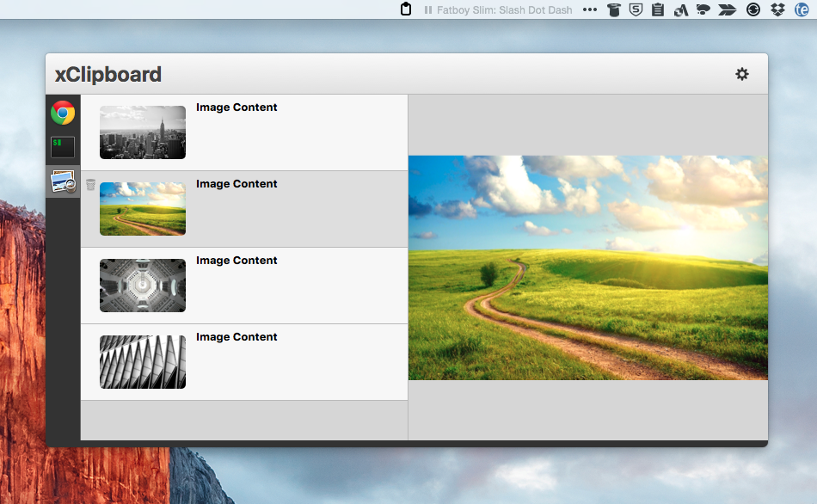This screenshot has width=817, height=504.
Task: Click the xClipboard title text
Action: click(108, 75)
